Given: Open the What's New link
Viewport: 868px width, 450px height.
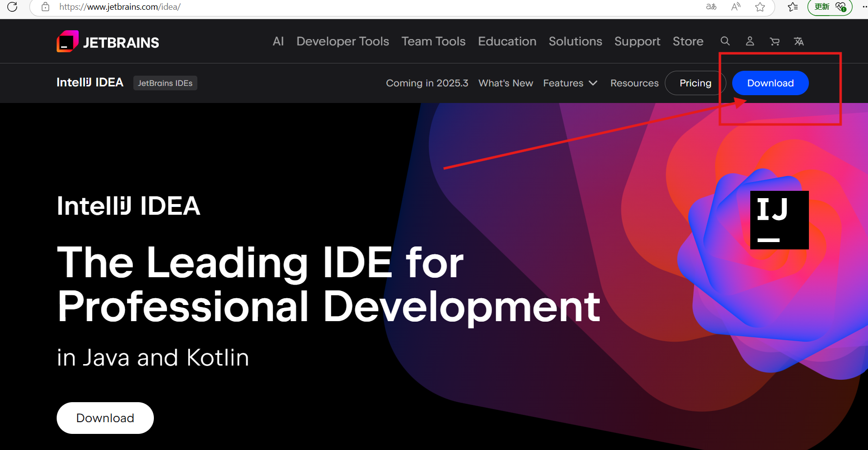Looking at the screenshot, I should pos(506,83).
